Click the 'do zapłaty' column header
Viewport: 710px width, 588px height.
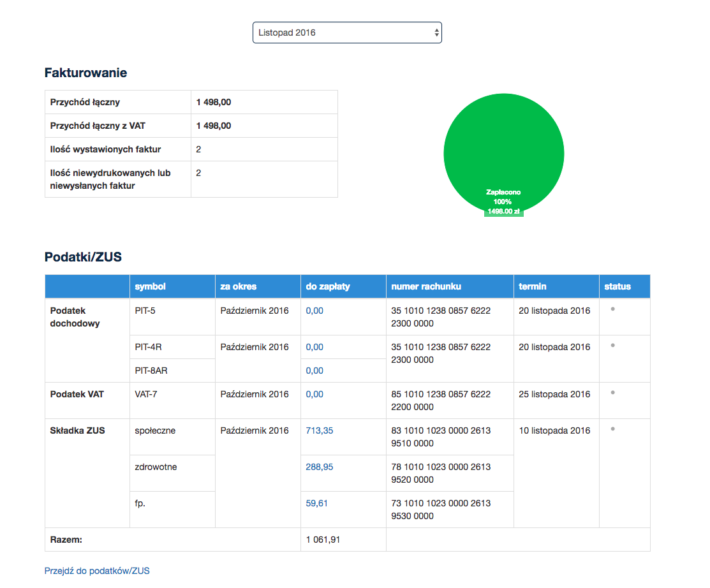[x=328, y=286]
